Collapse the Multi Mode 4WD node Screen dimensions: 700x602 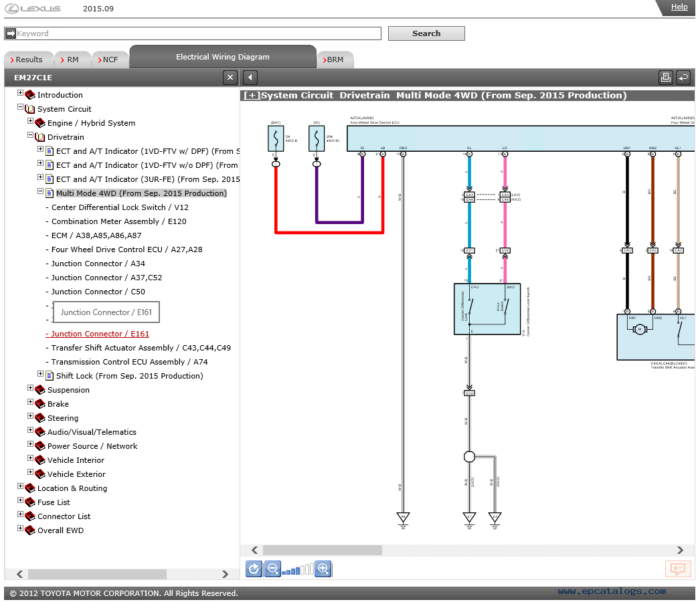pos(40,191)
